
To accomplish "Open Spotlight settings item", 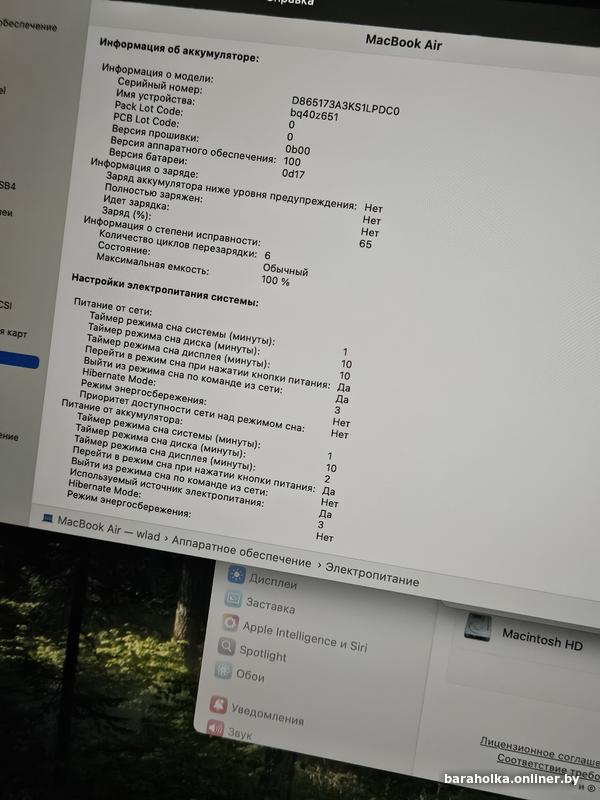I will 263,653.
